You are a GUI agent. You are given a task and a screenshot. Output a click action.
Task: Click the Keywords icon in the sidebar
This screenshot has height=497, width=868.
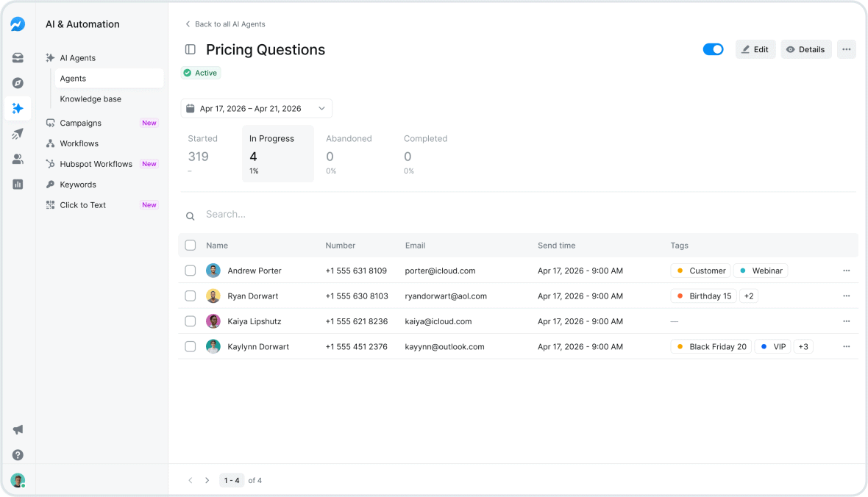click(x=50, y=185)
